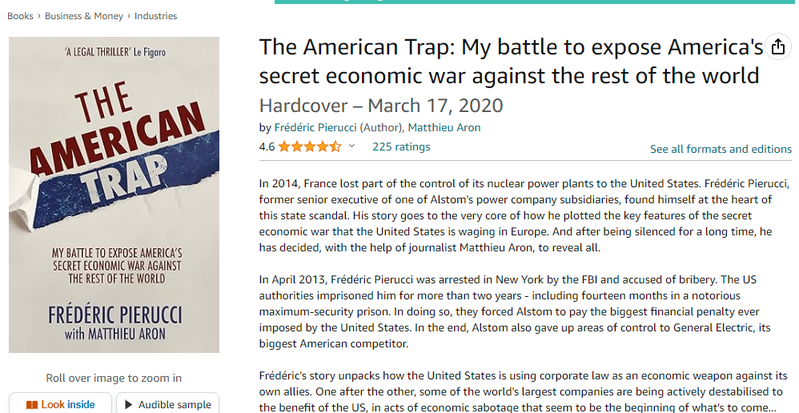799x413 pixels.
Task: Click the book icon on Look inside
Action: pyautogui.click(x=32, y=405)
